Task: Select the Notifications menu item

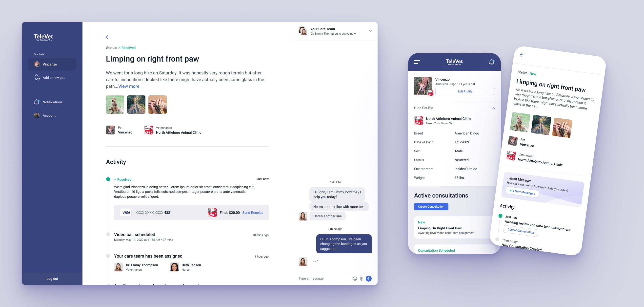Action: (53, 102)
